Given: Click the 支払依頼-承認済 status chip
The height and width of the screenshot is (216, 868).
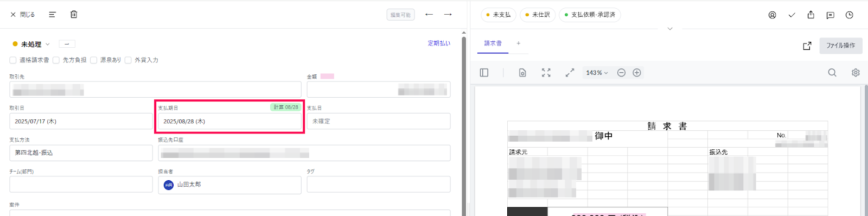Looking at the screenshot, I should 590,15.
